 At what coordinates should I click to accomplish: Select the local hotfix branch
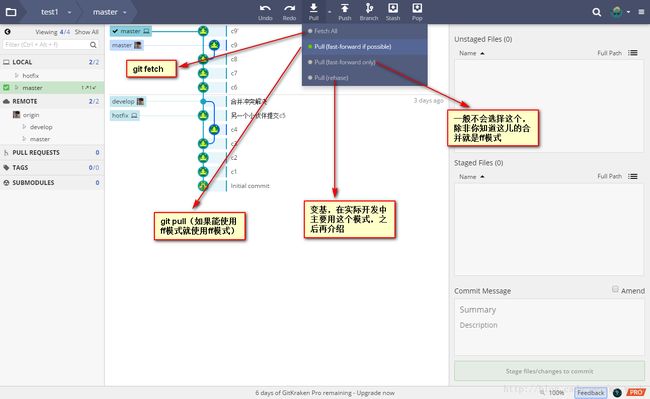31,75
